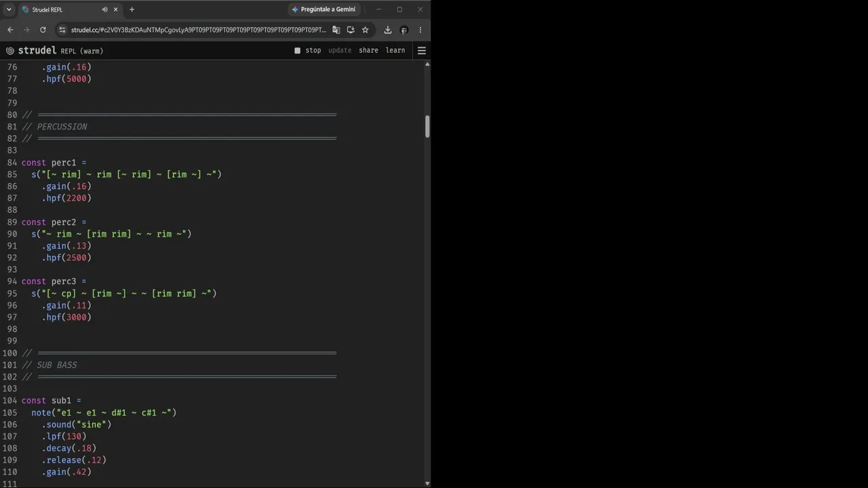The width and height of the screenshot is (868, 488).
Task: Click '.gain(.42)' on line 110
Action: [x=66, y=472]
